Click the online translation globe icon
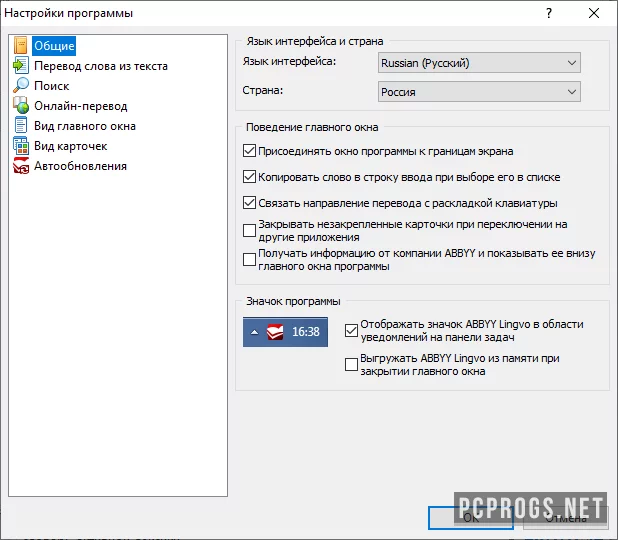The image size is (618, 540). pyautogui.click(x=20, y=106)
